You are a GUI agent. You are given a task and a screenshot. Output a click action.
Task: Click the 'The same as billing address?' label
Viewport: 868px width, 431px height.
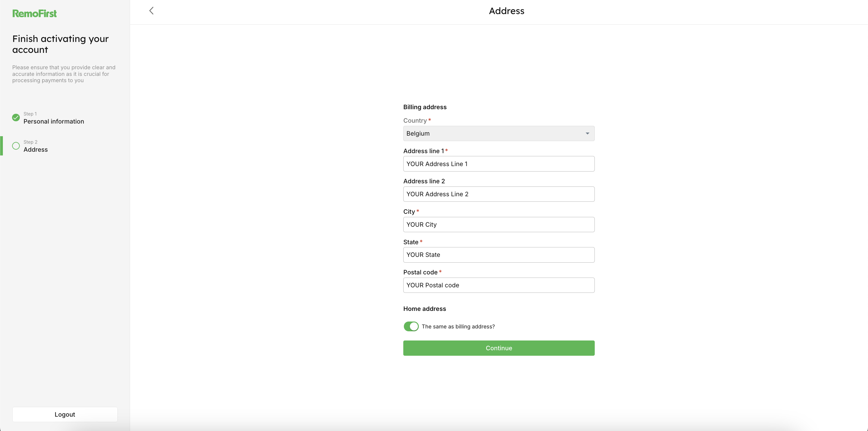point(458,326)
